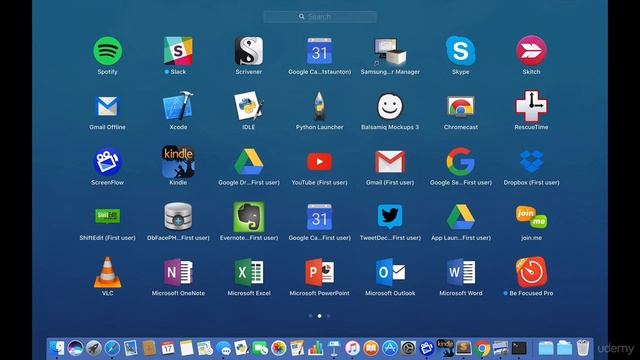Open Gmail Offline
This screenshot has height=360, width=640.
(107, 107)
